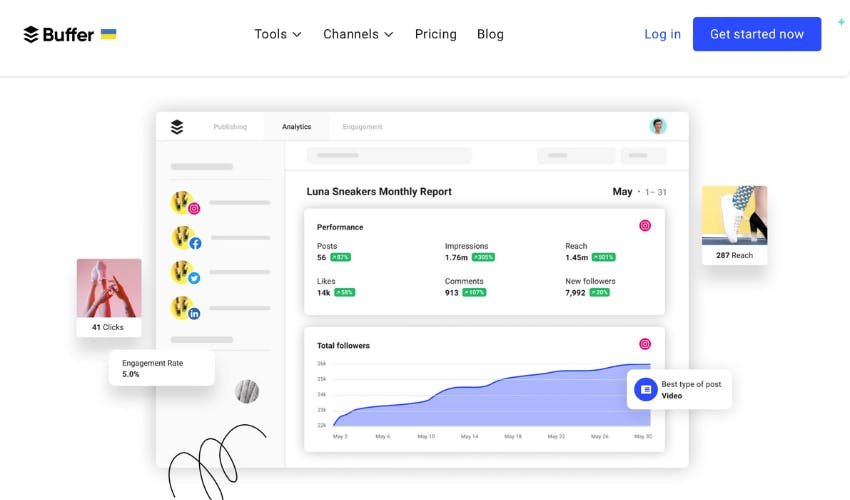
Task: Click the Total followers area chart
Action: (x=492, y=395)
